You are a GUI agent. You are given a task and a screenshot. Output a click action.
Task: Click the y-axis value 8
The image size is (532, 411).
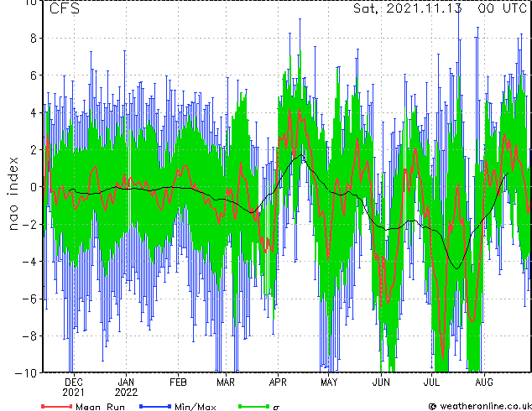click(x=34, y=39)
